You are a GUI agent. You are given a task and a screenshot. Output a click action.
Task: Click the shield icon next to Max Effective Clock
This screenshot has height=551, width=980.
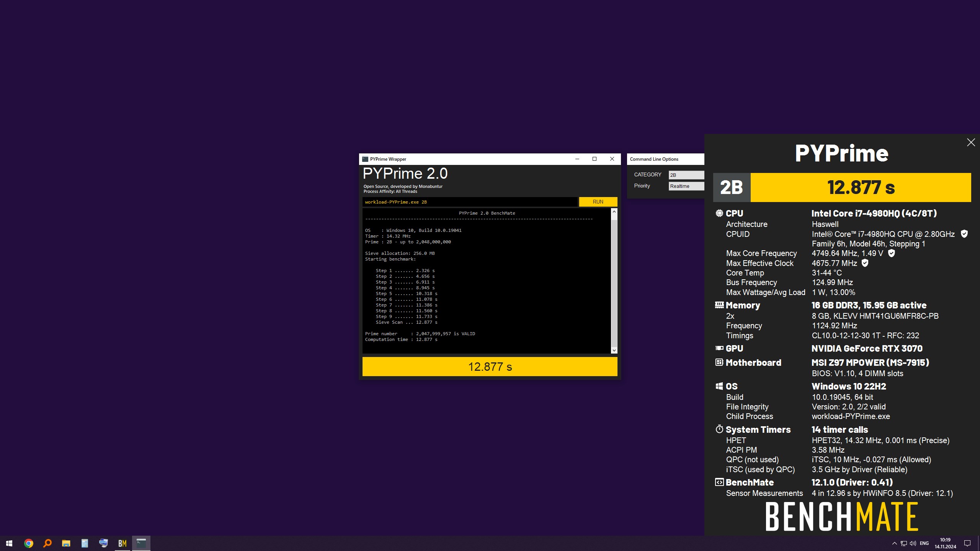tap(865, 263)
